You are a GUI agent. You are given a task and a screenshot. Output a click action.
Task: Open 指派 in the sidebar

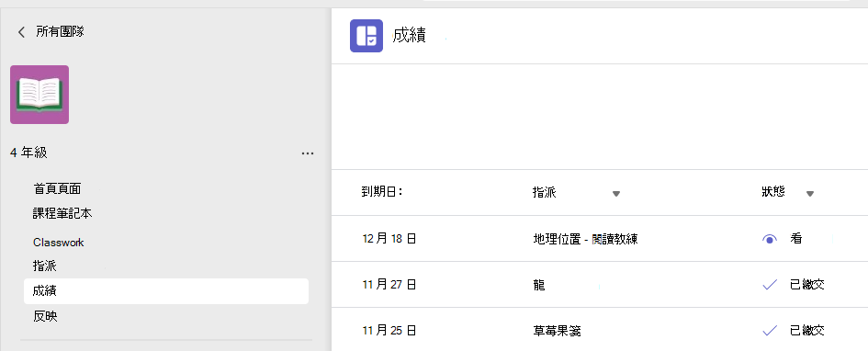pos(45,266)
